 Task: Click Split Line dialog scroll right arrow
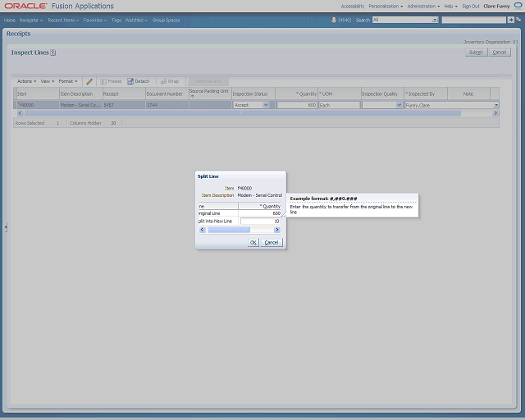tap(277, 230)
